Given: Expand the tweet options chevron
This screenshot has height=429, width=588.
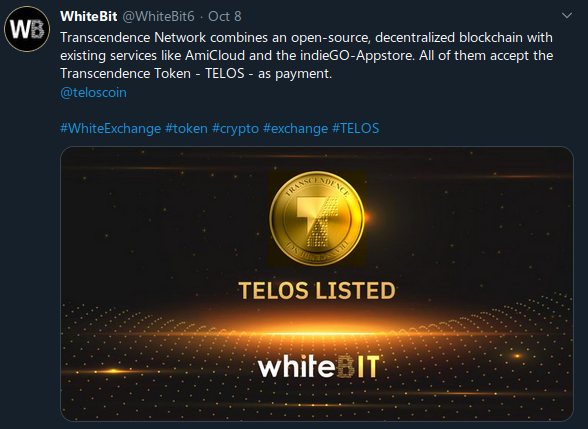Looking at the screenshot, I should (x=567, y=16).
